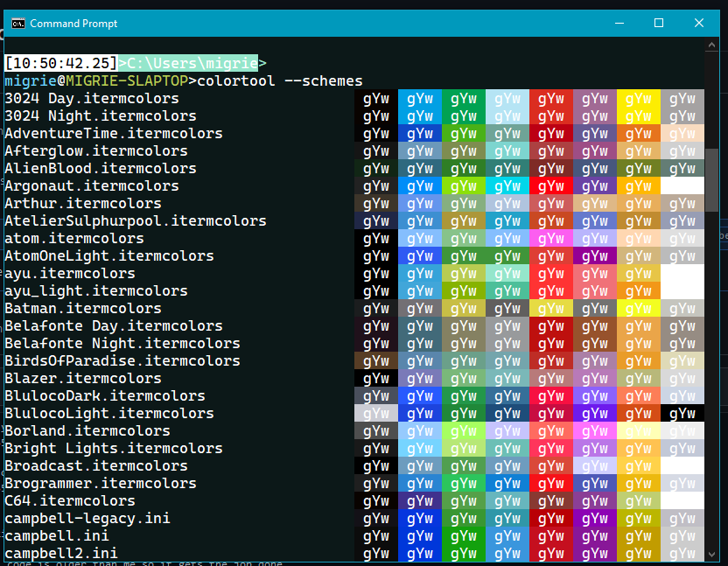Click the blue swatch in the C64 row
This screenshot has height=566, width=728.
pos(420,500)
